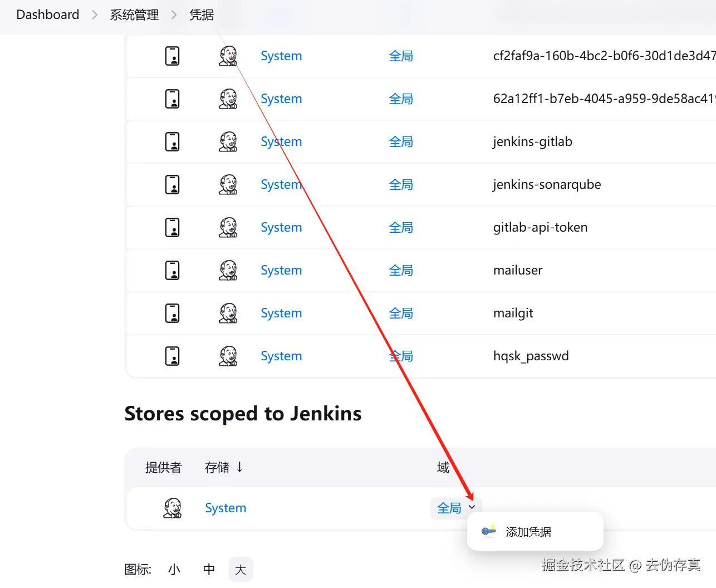
Task: Open 全局 domain in gitlab-api-token row
Action: (401, 228)
